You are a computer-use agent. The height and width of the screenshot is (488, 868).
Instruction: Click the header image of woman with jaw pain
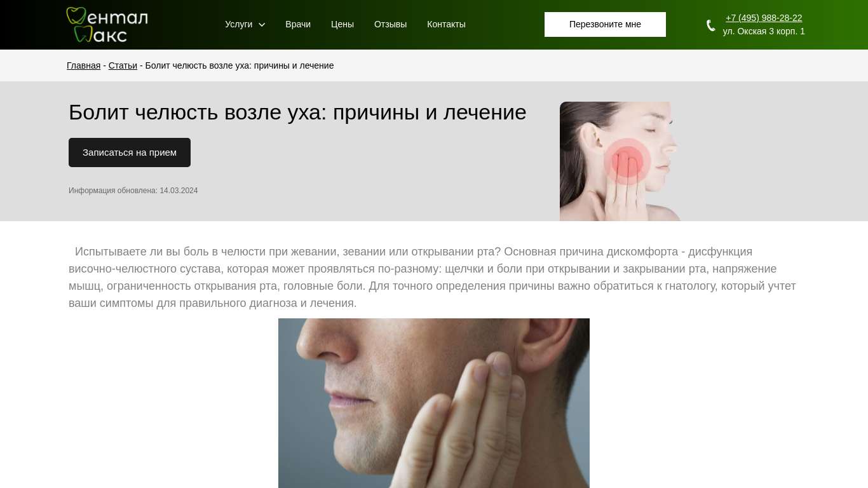tap(621, 161)
